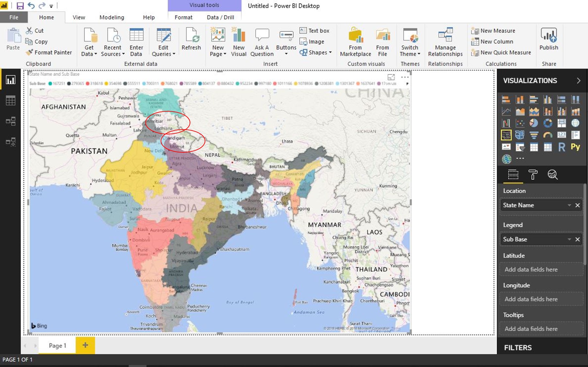Switch to the Modeling ribbon tab
Image resolution: width=588 pixels, height=367 pixels.
(x=112, y=17)
